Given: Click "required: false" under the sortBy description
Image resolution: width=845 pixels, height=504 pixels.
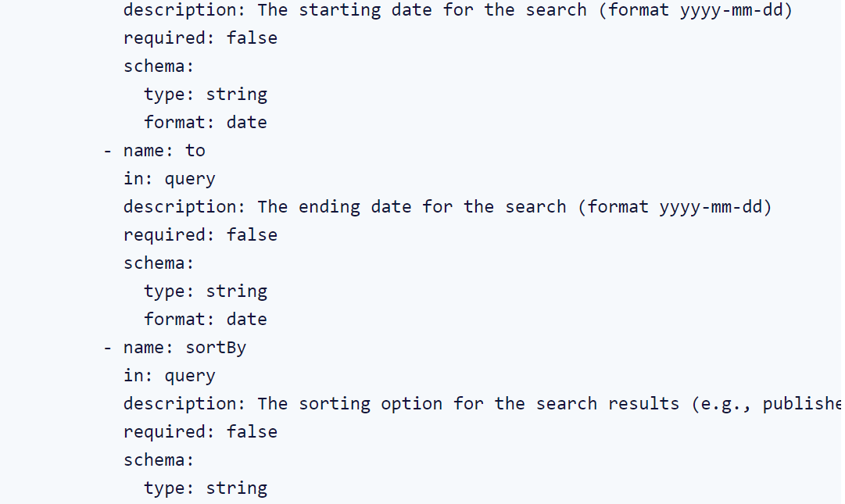Looking at the screenshot, I should (x=200, y=432).
